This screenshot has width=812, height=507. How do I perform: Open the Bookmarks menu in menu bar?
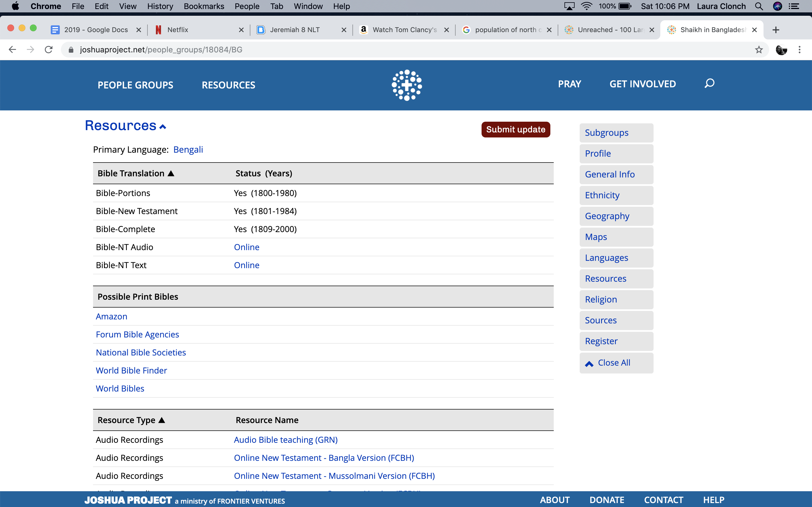click(x=204, y=6)
